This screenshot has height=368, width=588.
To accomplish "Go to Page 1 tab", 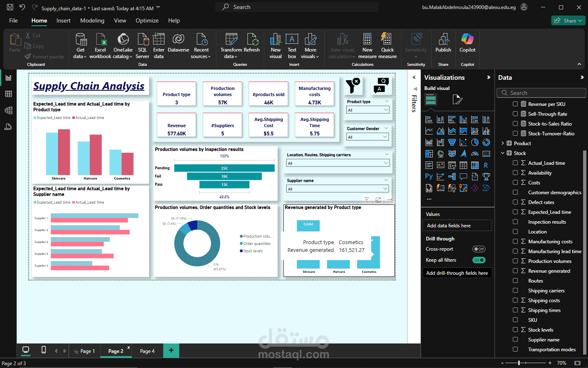I will point(85,351).
